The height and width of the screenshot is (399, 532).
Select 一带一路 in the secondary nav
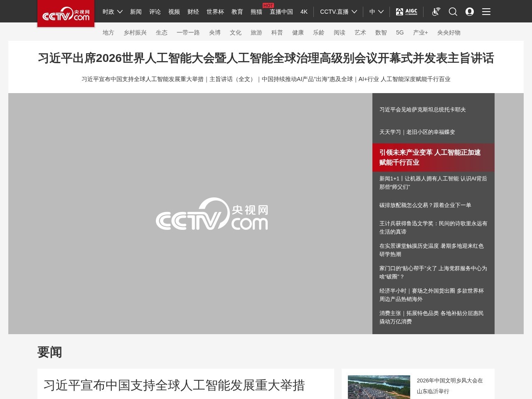click(188, 32)
